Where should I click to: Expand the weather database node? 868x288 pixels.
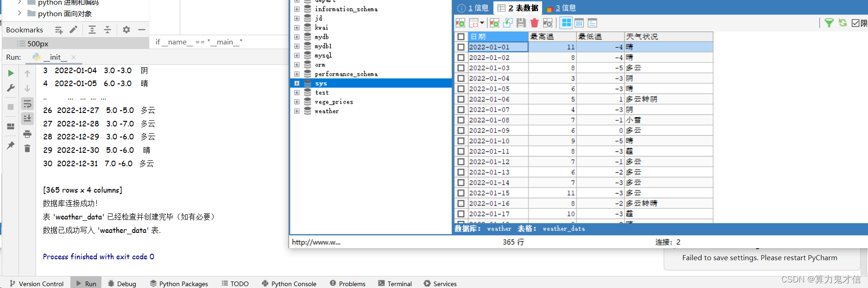pyautogui.click(x=297, y=111)
